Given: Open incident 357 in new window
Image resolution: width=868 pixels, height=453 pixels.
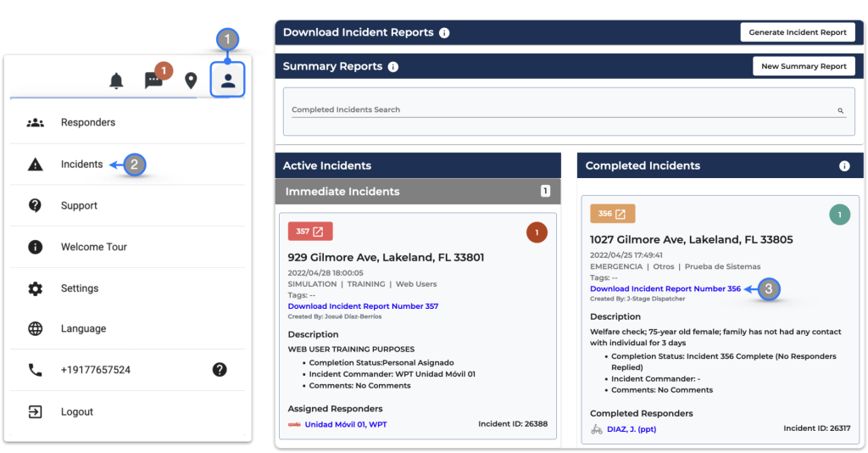Looking at the screenshot, I should (310, 232).
